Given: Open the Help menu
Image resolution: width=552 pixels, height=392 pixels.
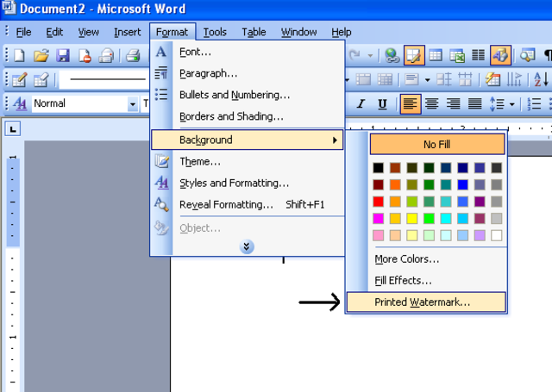Looking at the screenshot, I should (x=342, y=33).
